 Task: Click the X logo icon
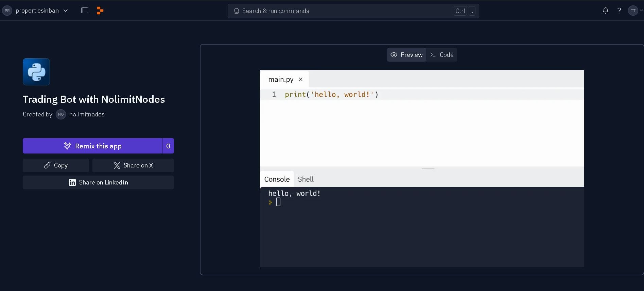[x=117, y=165]
